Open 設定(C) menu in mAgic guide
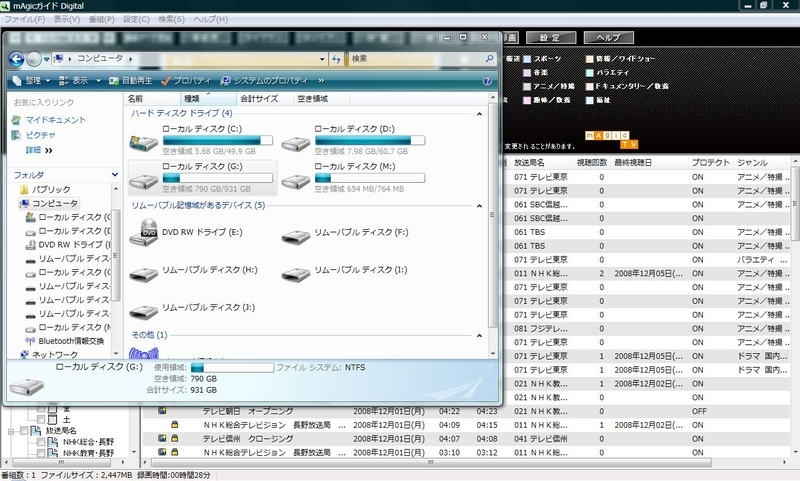Viewport: 800px width, 481px height. coord(136,19)
